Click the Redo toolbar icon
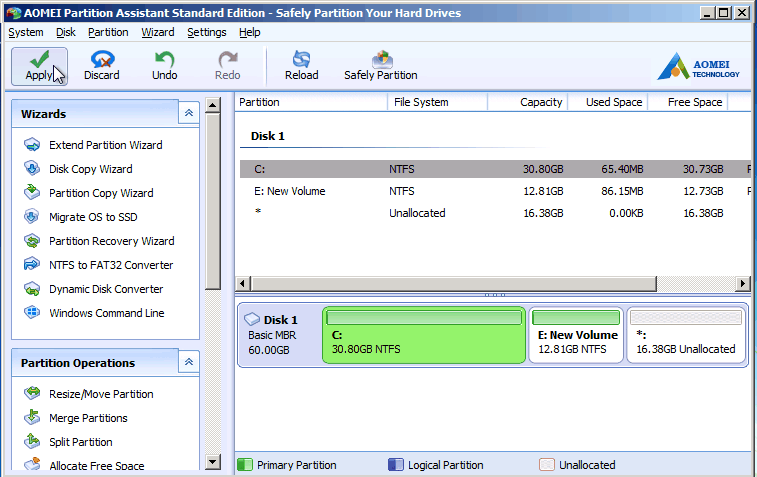Screen dimensions: 757x477 227,59
